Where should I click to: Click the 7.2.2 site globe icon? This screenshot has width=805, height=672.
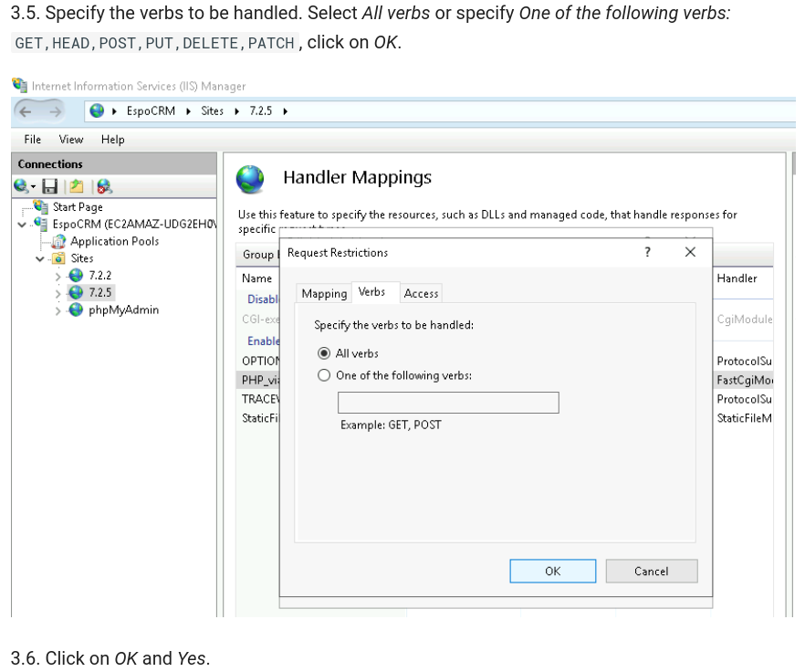pos(76,276)
